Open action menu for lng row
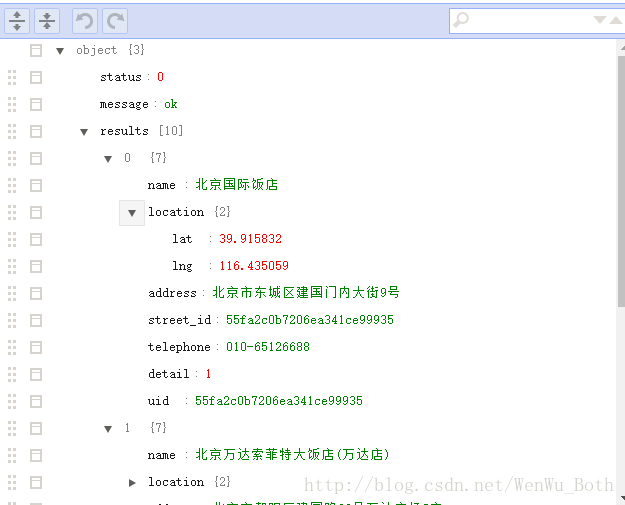The width and height of the screenshot is (625, 505). coord(36,267)
